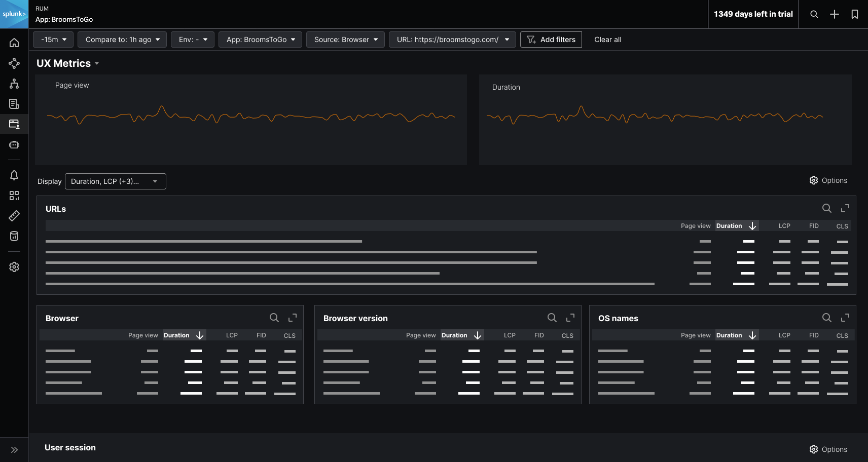
Task: Sort Browser version table by Page view
Action: pyautogui.click(x=421, y=335)
